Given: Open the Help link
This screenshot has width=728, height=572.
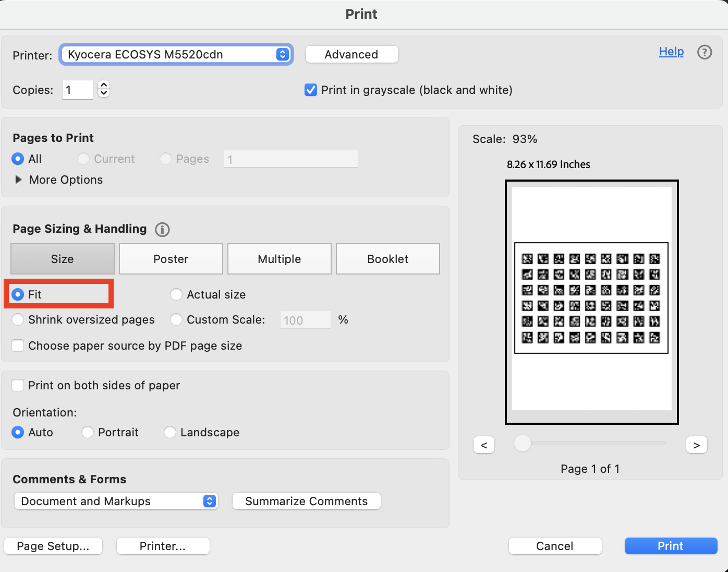Looking at the screenshot, I should 671,51.
